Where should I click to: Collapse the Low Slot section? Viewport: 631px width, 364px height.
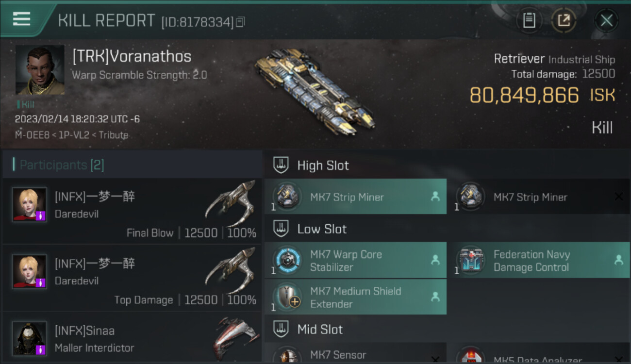(x=281, y=229)
